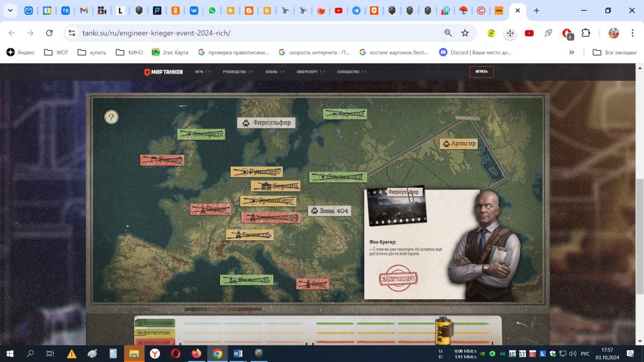The width and height of the screenshot is (644, 362).
Task: Switch to the Gmail tab
Action: [x=84, y=10]
